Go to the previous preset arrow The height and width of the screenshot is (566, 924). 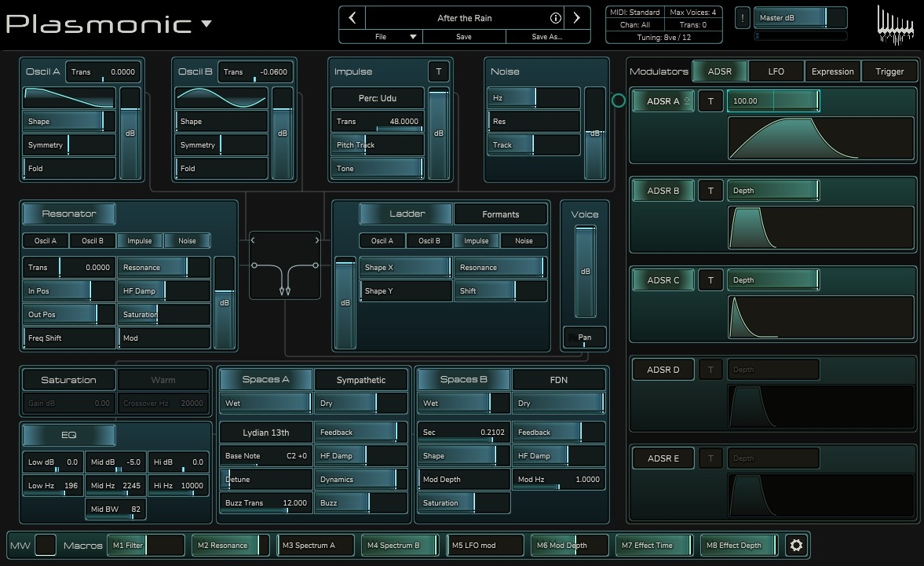pos(352,18)
